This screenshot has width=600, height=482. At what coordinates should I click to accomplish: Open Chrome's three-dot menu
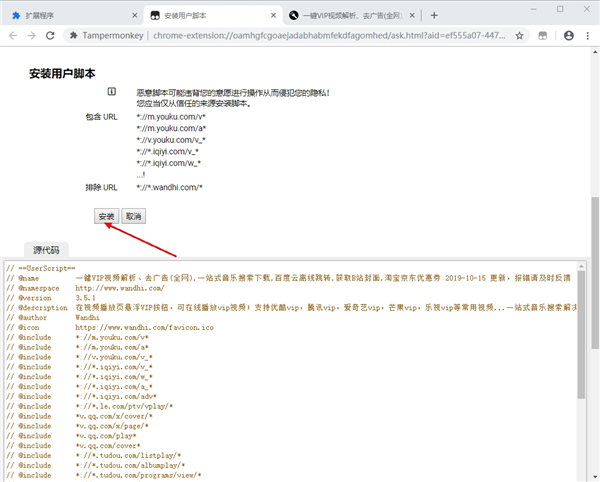pos(588,36)
